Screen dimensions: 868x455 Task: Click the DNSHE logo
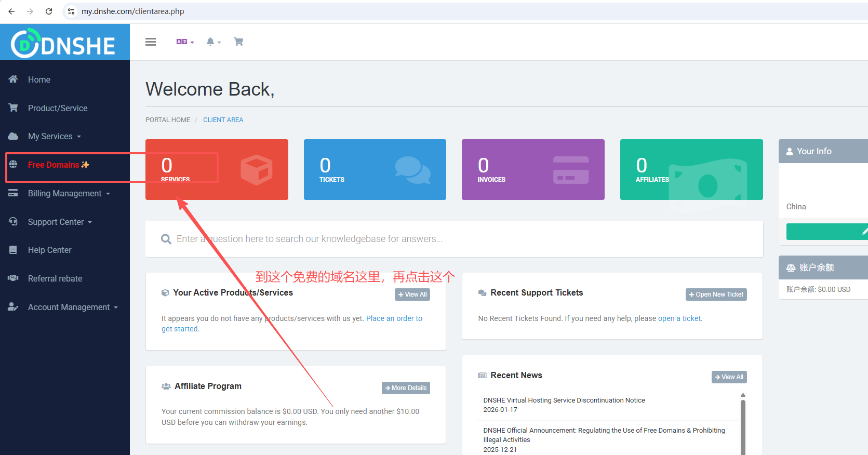tap(64, 44)
